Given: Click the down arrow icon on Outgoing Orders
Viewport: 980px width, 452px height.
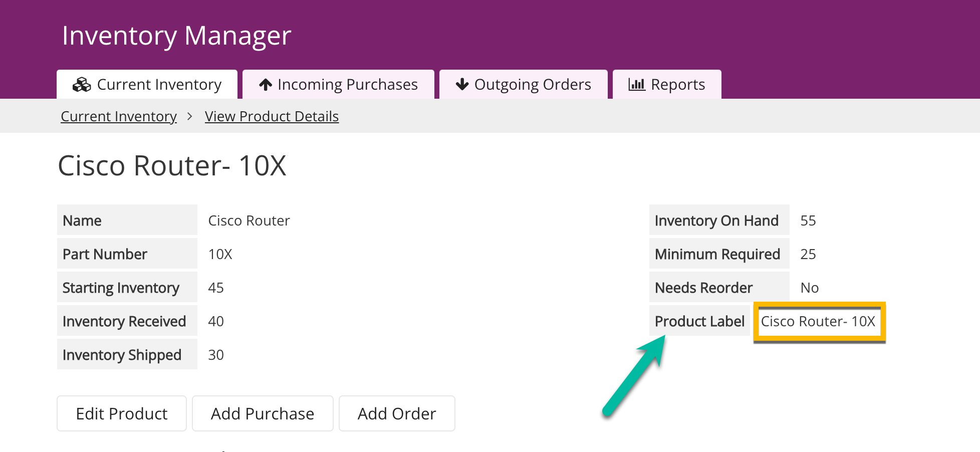Looking at the screenshot, I should click(x=462, y=84).
